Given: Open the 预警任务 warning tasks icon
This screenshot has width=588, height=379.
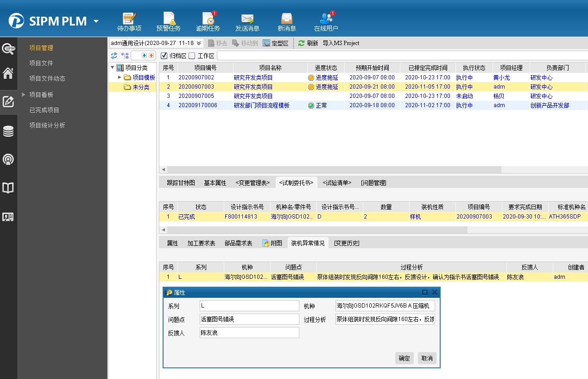Looking at the screenshot, I should pos(168,19).
